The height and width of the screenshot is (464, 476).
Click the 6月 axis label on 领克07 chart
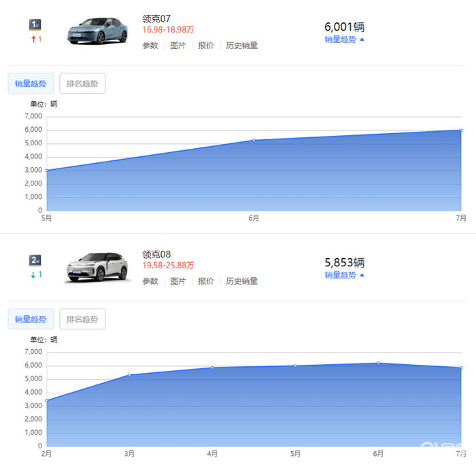(x=254, y=218)
